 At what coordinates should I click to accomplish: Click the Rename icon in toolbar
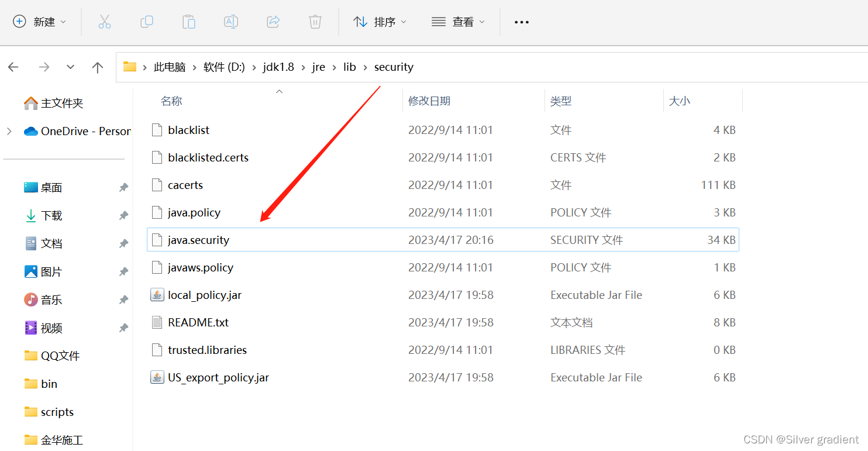coord(231,22)
